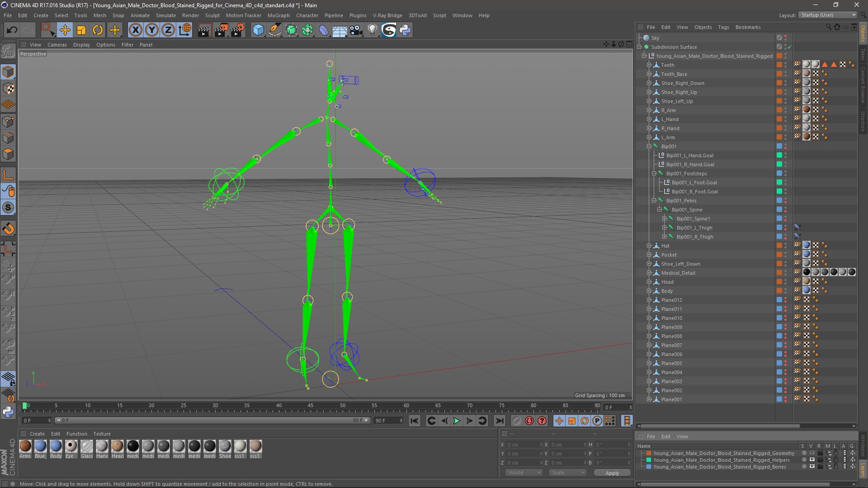This screenshot has width=868, height=488.
Task: Click the Render View clapperboard icon
Action: (204, 30)
